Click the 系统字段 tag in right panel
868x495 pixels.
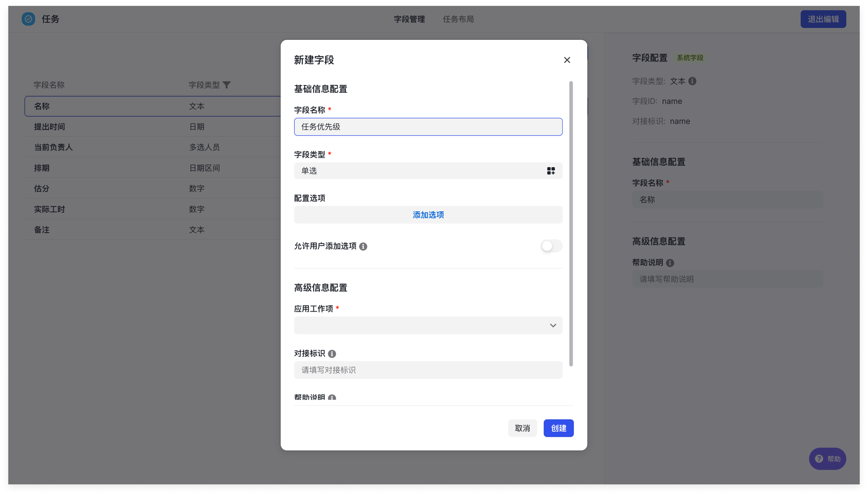[x=690, y=58]
